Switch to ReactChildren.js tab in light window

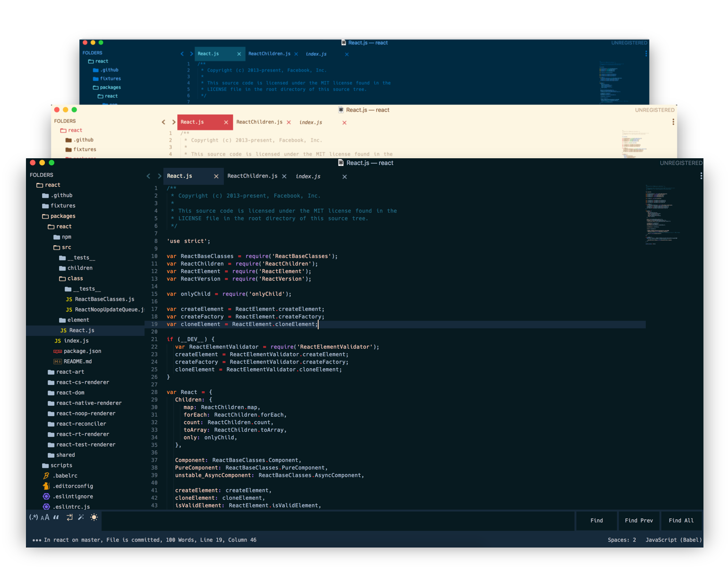tap(259, 122)
